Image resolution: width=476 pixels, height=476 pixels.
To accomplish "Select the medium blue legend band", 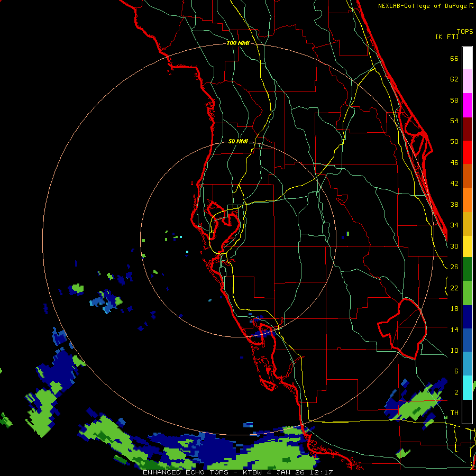I will (467, 340).
